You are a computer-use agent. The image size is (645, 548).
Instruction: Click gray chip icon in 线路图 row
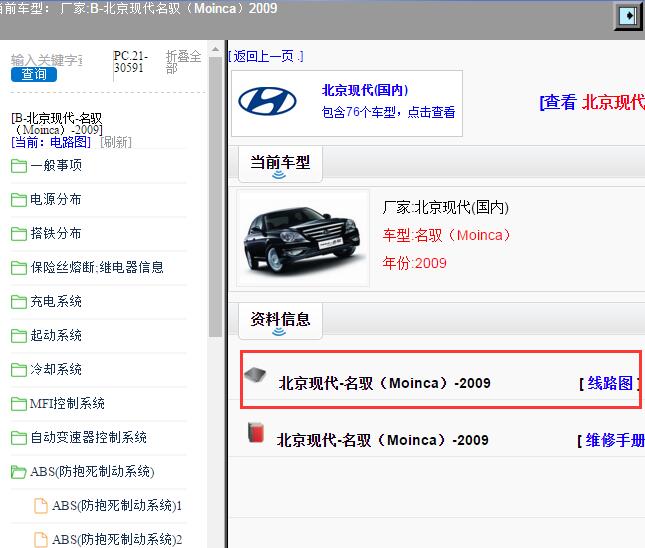(x=255, y=375)
